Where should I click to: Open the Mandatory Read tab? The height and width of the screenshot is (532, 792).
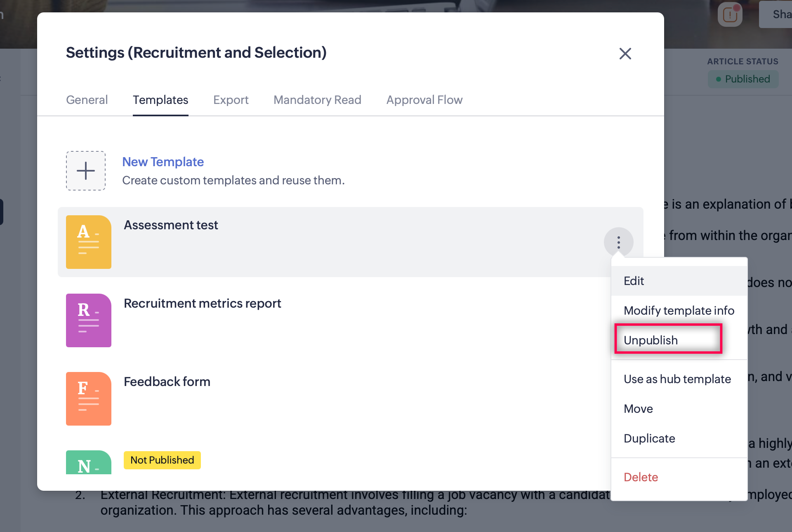[x=317, y=100]
